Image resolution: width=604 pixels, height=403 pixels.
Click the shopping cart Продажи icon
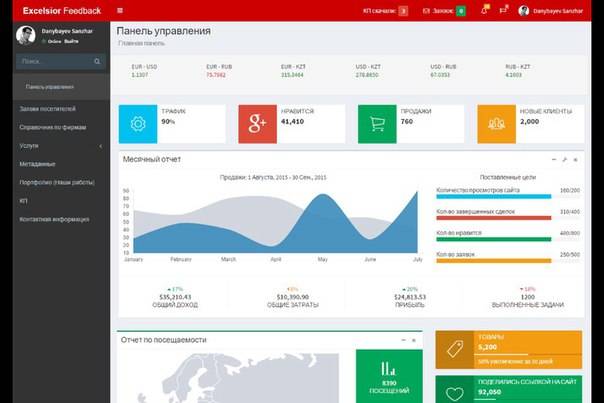tap(377, 123)
